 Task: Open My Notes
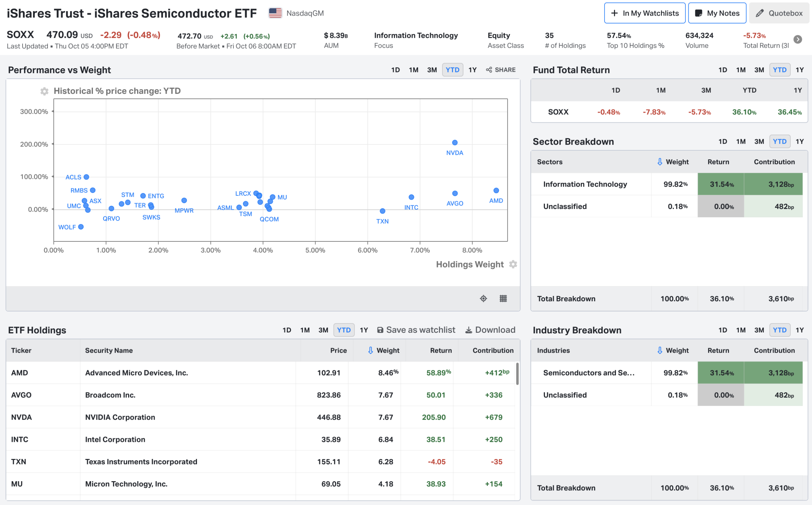[x=717, y=13]
